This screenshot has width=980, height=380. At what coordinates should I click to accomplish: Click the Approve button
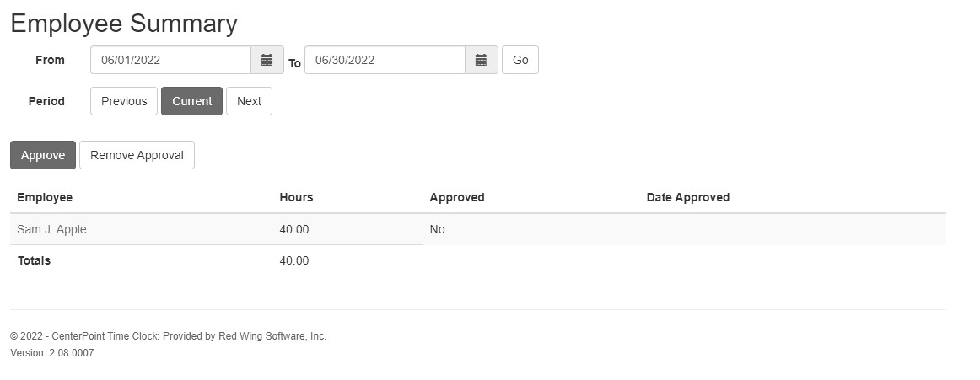click(43, 155)
